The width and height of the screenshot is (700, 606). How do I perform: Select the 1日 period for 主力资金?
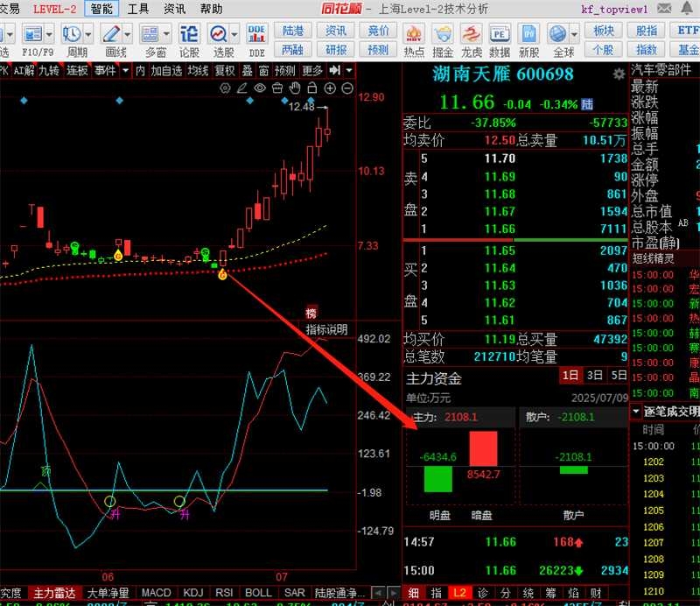(570, 376)
